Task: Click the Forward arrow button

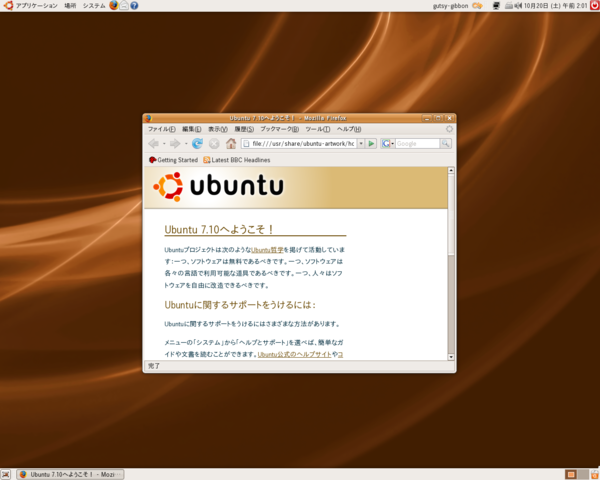Action: [175, 144]
